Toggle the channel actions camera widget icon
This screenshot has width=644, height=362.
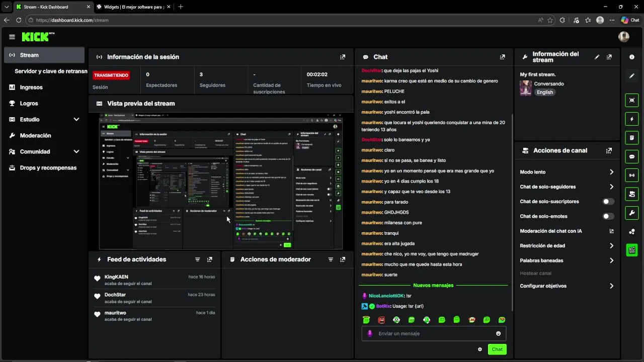click(632, 194)
